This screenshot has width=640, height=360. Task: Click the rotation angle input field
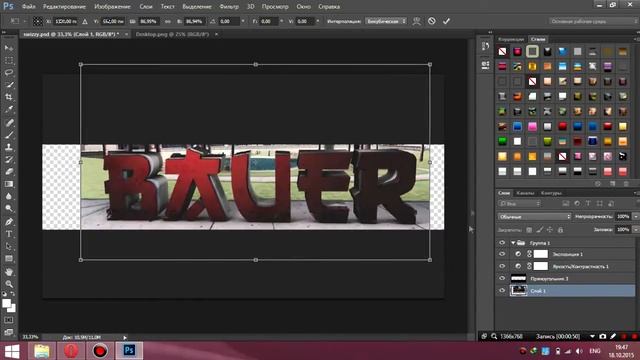click(x=229, y=21)
